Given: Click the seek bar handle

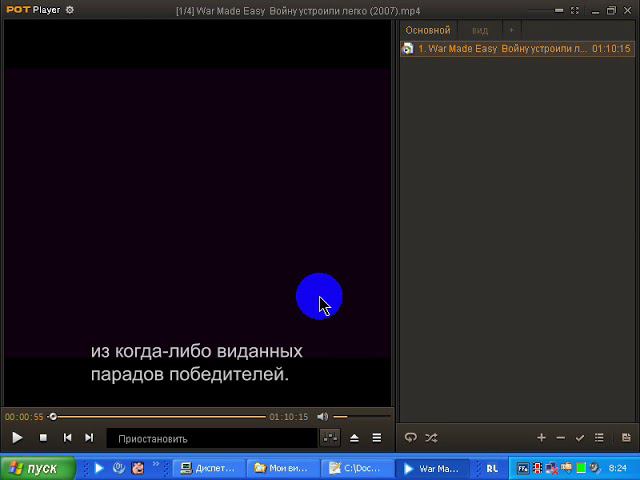Looking at the screenshot, I should pyautogui.click(x=53, y=416).
